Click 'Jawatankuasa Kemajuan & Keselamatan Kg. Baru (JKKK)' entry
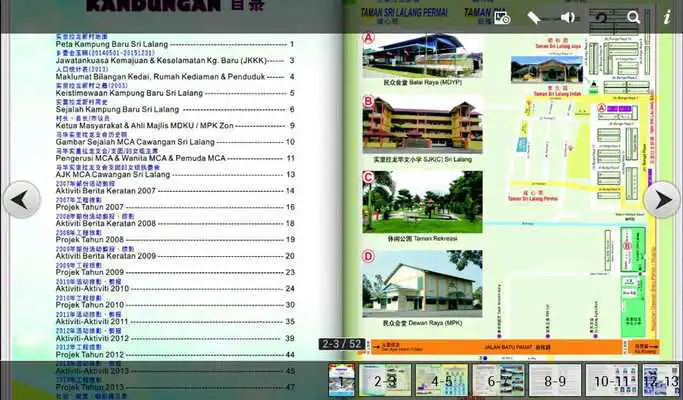Image resolution: width=683 pixels, height=400 pixels. coord(161,60)
